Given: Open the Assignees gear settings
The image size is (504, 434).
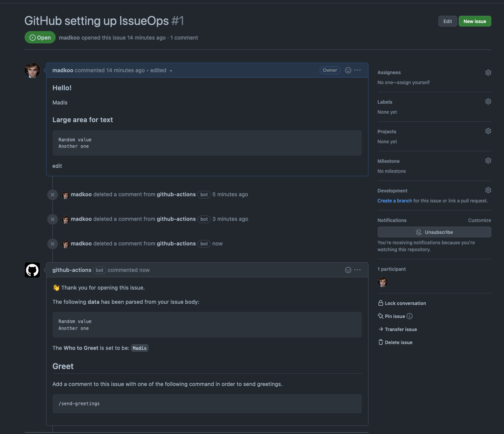Looking at the screenshot, I should pos(488,73).
